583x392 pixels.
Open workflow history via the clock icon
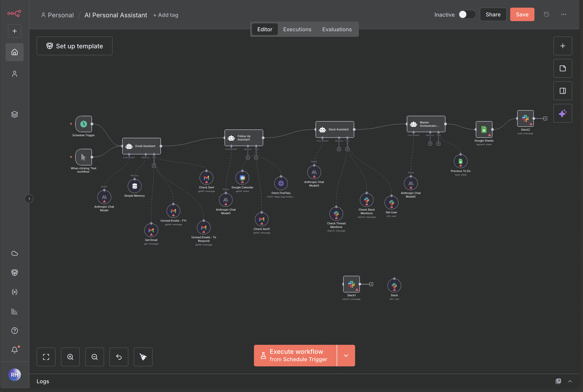point(547,14)
